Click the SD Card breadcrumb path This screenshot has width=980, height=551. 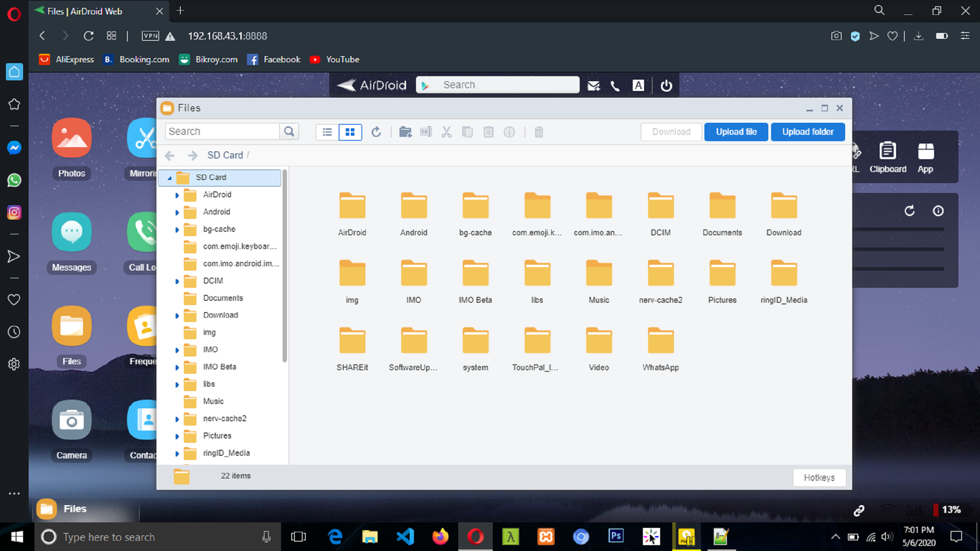click(x=225, y=155)
